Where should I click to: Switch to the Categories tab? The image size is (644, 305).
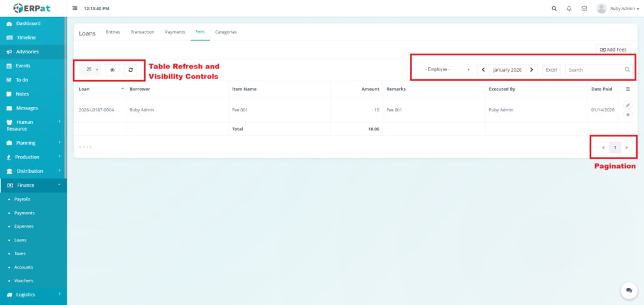(226, 31)
